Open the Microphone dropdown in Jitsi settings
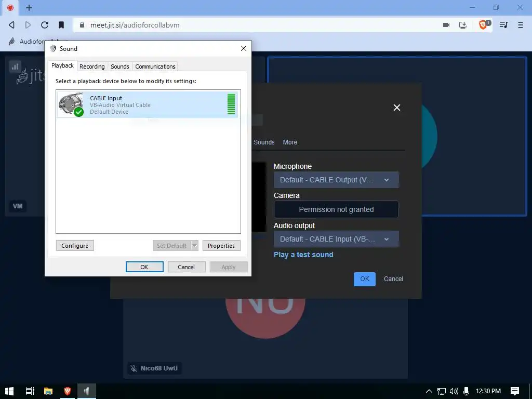The height and width of the screenshot is (399, 532). [336, 180]
